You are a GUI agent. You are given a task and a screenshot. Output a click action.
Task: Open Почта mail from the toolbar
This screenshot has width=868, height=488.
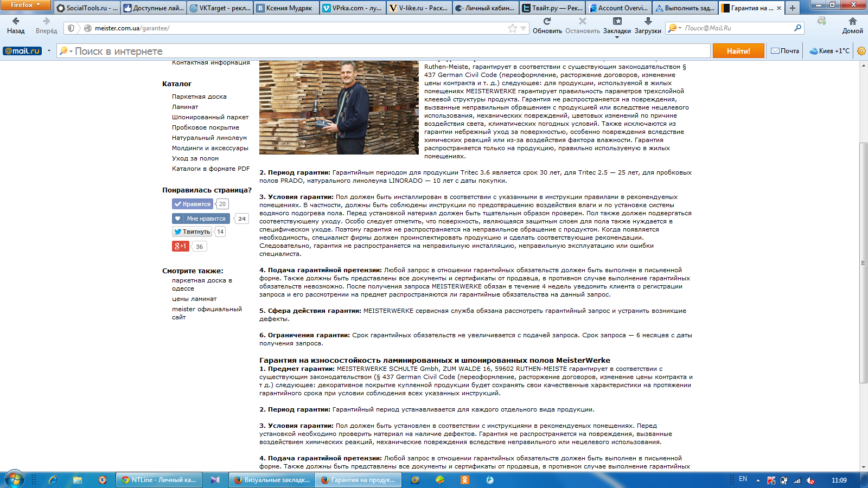[785, 51]
